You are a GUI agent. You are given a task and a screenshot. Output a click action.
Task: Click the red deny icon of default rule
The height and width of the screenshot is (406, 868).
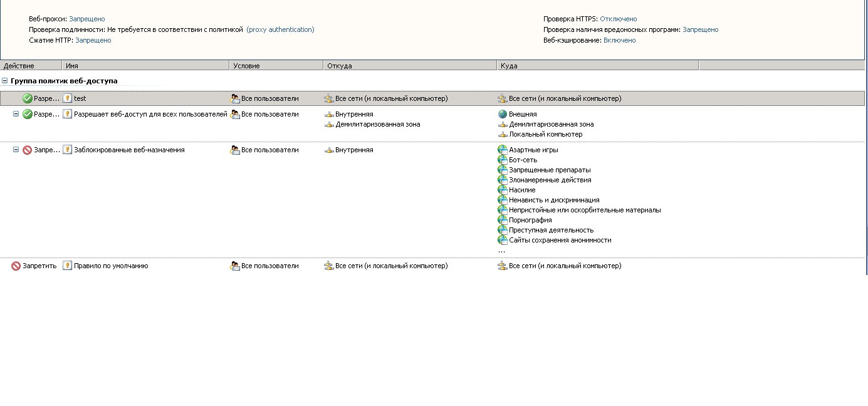16,266
